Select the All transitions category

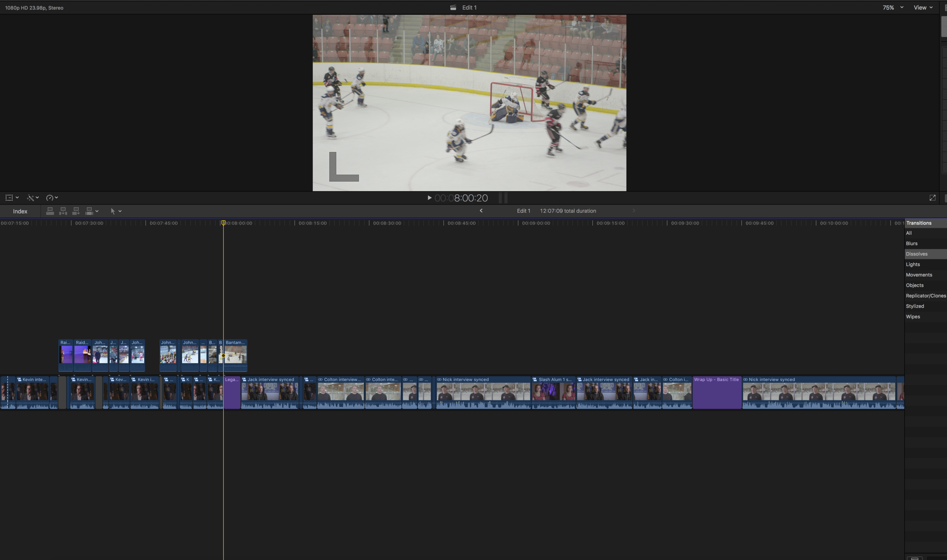pyautogui.click(x=926, y=233)
